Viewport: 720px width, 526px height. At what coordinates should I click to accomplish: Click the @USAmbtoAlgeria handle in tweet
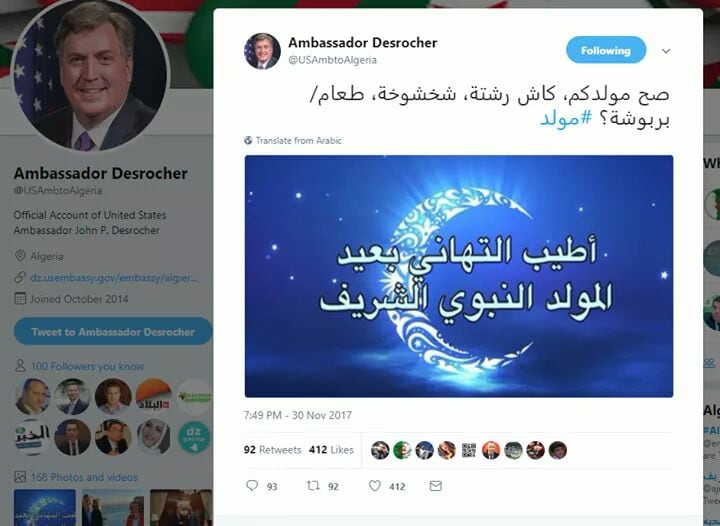click(332, 60)
